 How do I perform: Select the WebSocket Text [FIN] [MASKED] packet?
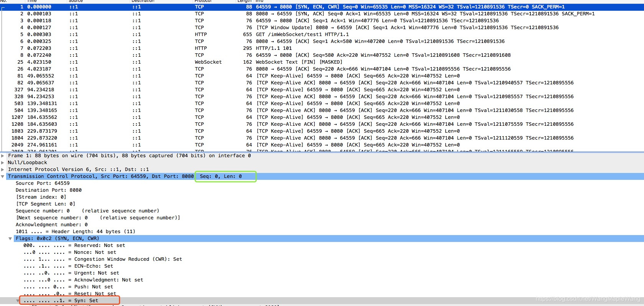point(322,62)
